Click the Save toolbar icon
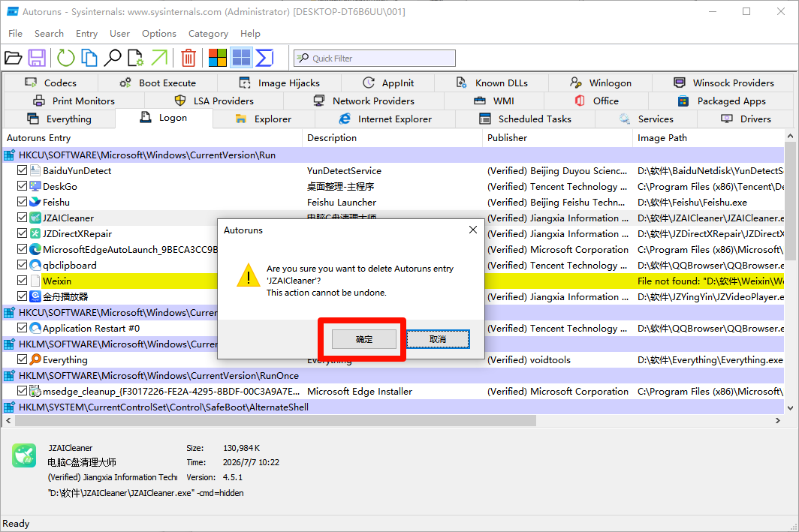The width and height of the screenshot is (799, 532). coord(37,58)
